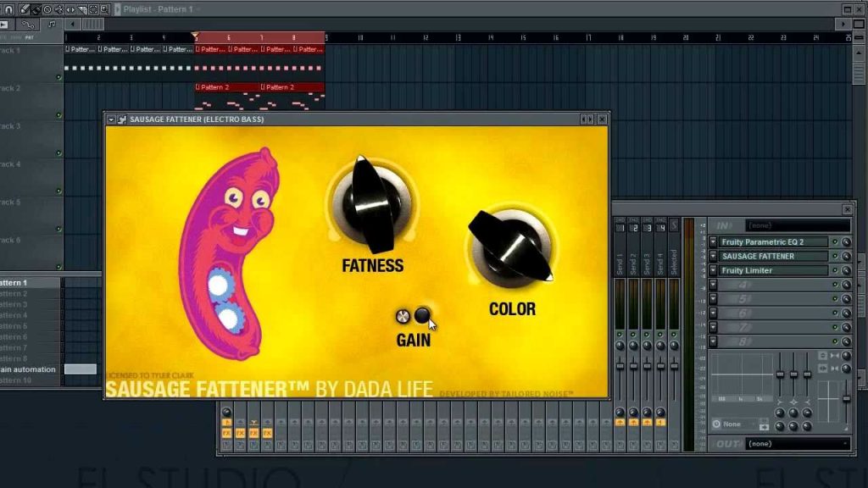Select Send 1 mixer track
The height and width of the screenshot is (488, 868).
click(620, 248)
